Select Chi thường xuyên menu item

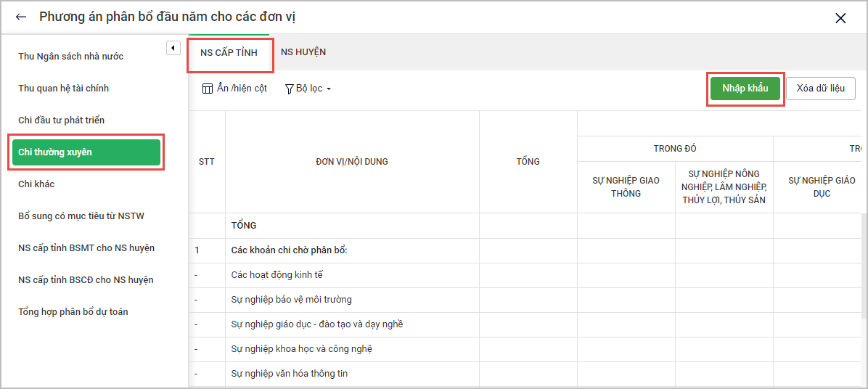click(x=86, y=152)
